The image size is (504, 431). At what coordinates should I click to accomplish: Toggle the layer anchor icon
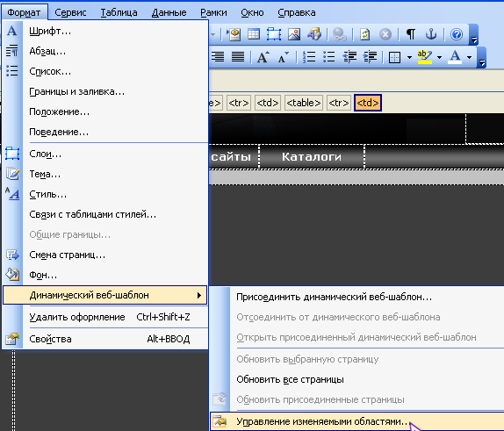coord(431,34)
